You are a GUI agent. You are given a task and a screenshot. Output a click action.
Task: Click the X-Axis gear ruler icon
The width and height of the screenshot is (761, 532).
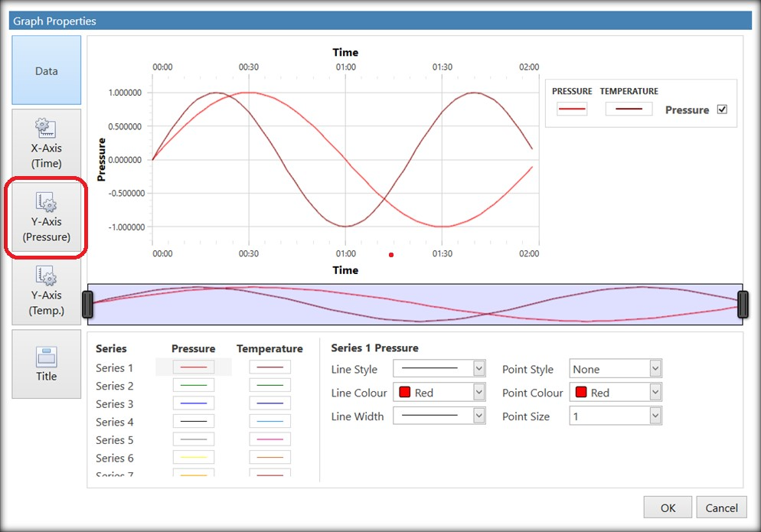[46, 128]
